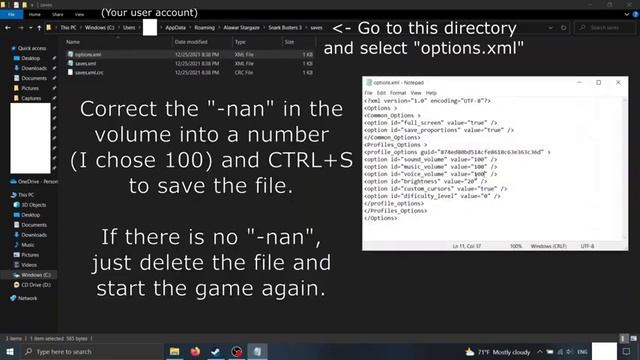
Task: Open Firefox from the taskbar
Action: 196,351
